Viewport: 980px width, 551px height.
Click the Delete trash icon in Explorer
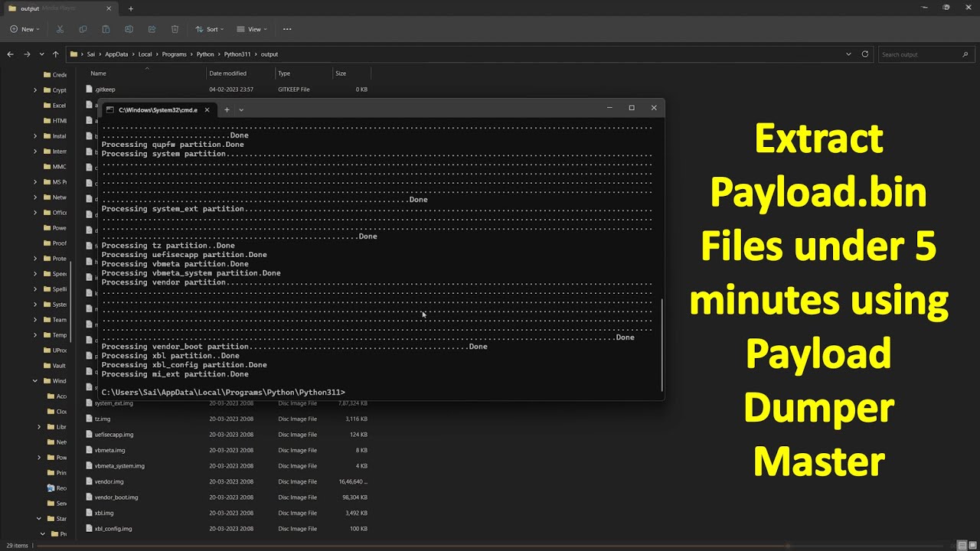(x=175, y=29)
